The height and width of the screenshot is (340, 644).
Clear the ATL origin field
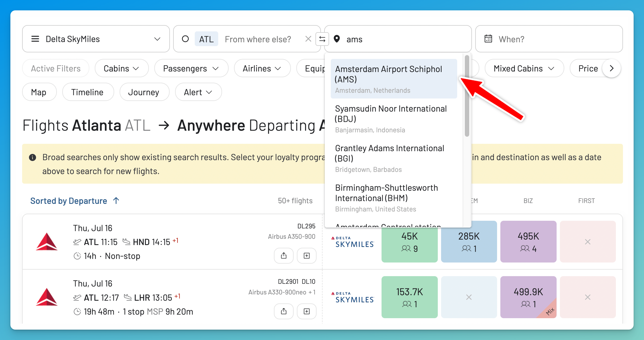308,39
